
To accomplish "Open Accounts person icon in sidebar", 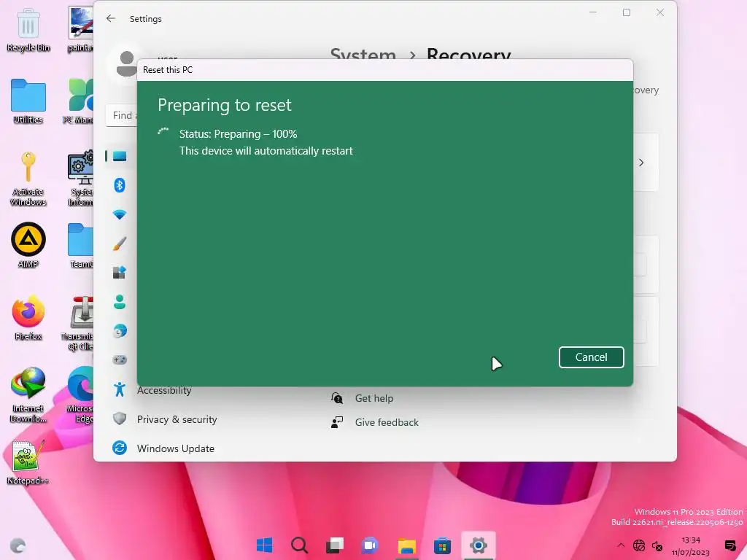I will (120, 301).
